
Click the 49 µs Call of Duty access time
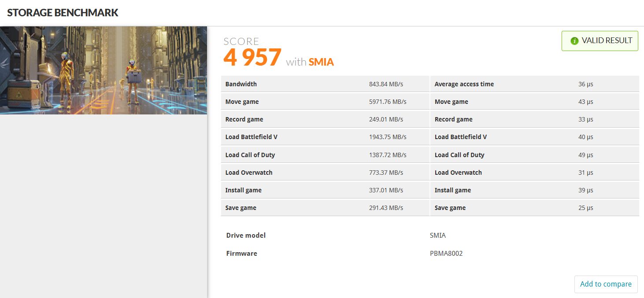coord(585,155)
